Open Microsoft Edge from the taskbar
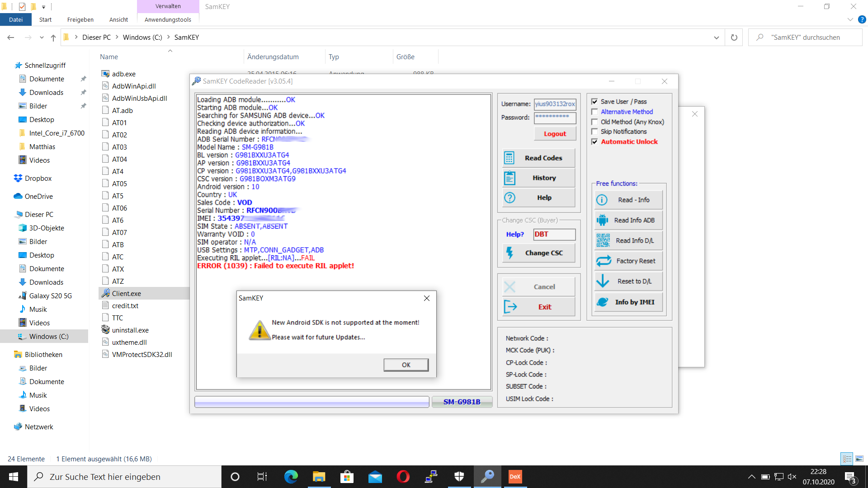This screenshot has width=868, height=488. coord(291,477)
